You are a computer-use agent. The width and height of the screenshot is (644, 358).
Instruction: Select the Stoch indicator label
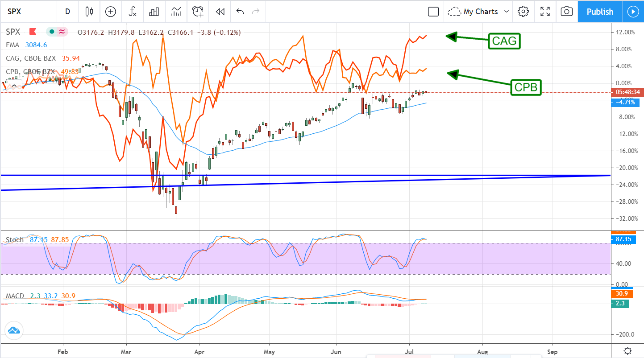click(15, 240)
